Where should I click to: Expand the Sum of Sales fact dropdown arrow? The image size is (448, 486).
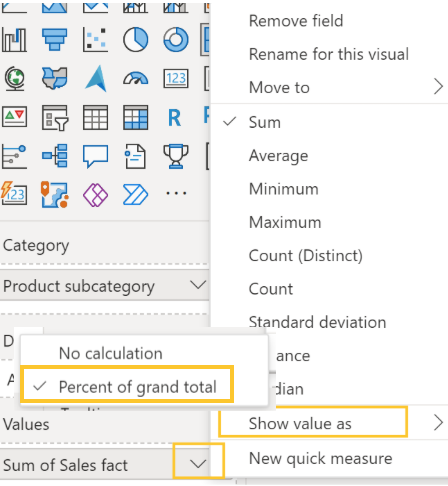click(x=198, y=464)
